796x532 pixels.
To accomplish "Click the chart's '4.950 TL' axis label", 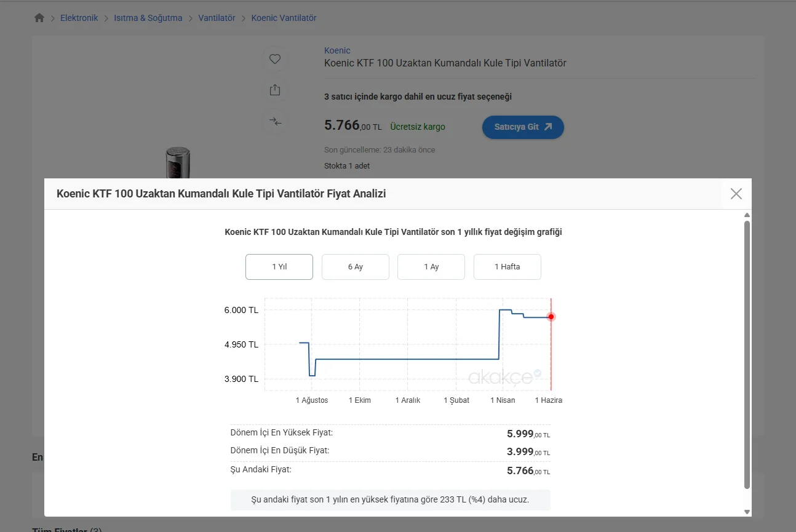I will pos(241,344).
